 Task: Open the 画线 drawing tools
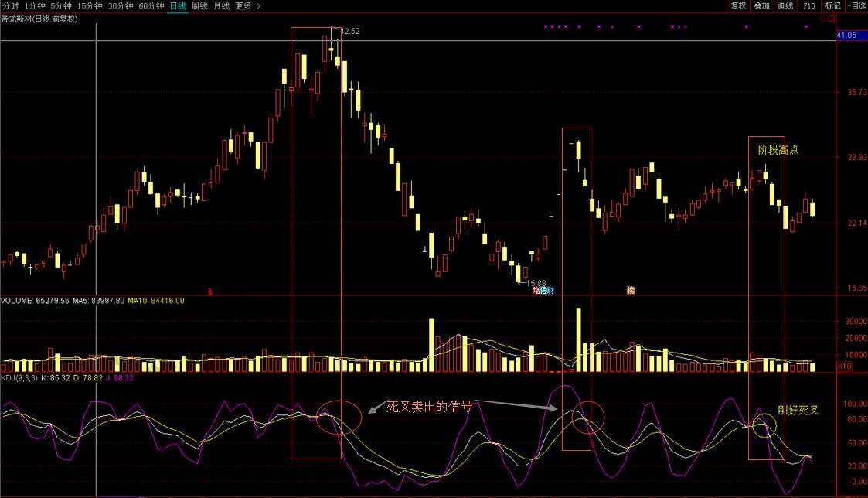click(x=786, y=5)
